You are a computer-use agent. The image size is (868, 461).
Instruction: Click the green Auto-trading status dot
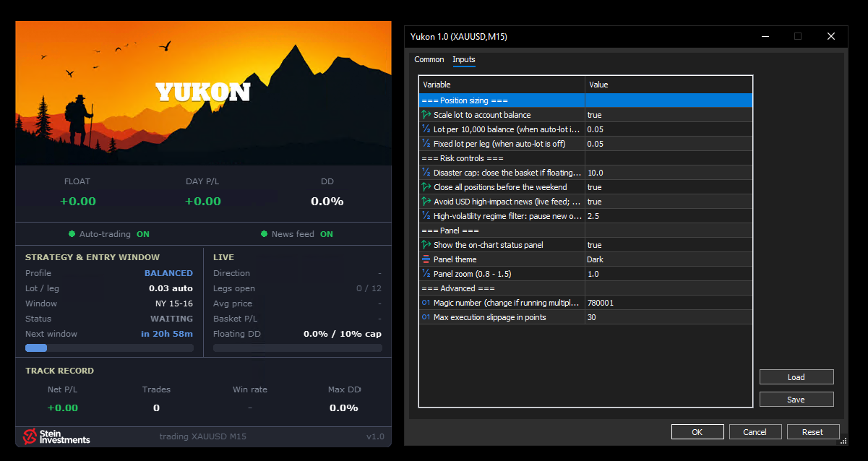click(72, 234)
